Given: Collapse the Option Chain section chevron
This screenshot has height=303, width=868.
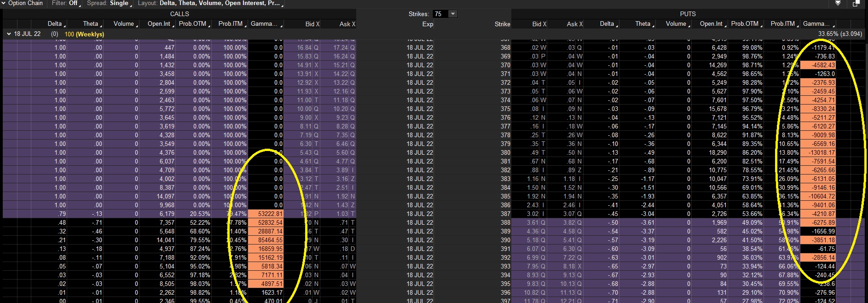Looking at the screenshot, I should click(4, 3).
